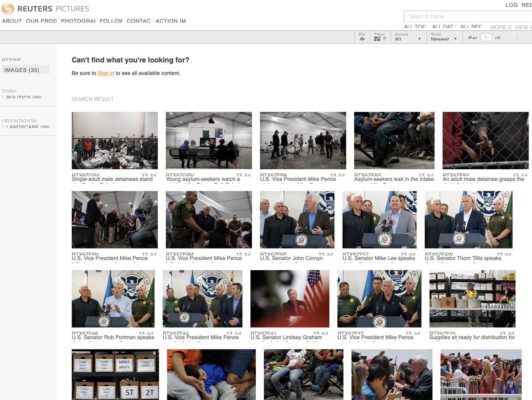Click caption 'U.S. Senator Lindsey Graham'
The width and height of the screenshot is (532, 400).
pos(286,337)
